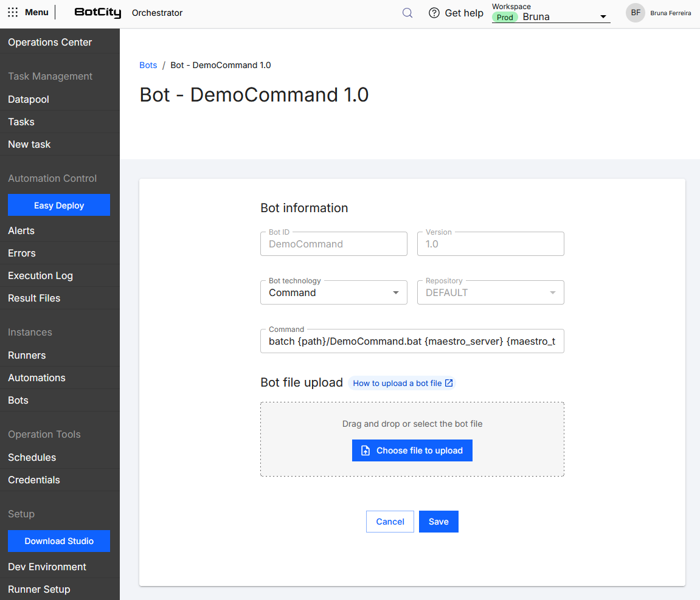Image resolution: width=700 pixels, height=600 pixels.
Task: Click the Menu label in header
Action: click(x=36, y=13)
